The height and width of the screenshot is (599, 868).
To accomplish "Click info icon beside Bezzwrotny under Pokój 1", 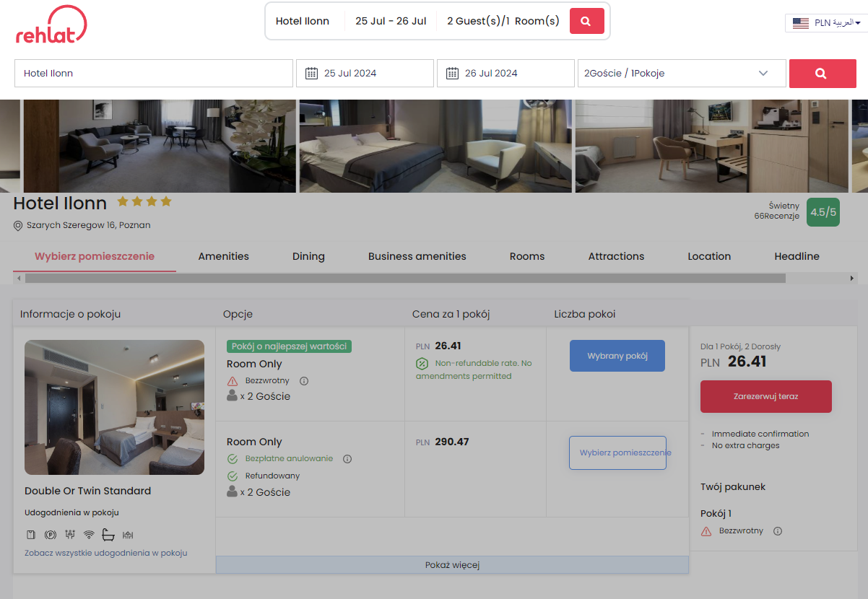I will pos(778,531).
